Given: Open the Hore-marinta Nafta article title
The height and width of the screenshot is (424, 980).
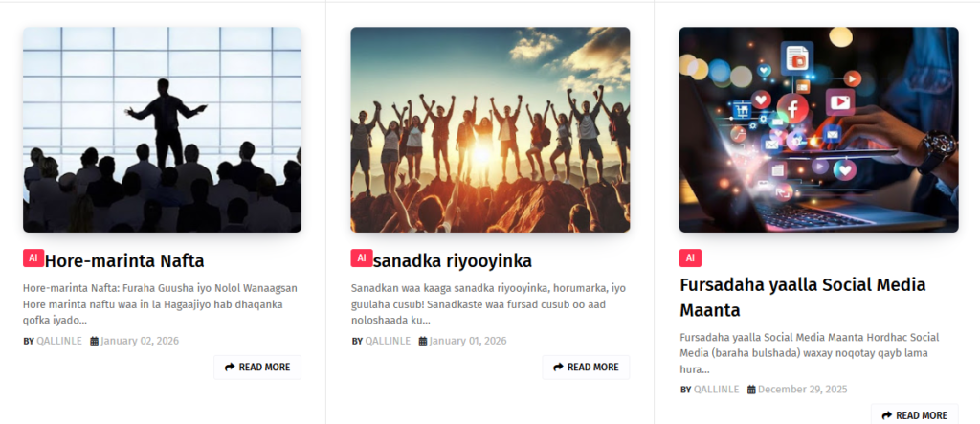Looking at the screenshot, I should click(124, 260).
